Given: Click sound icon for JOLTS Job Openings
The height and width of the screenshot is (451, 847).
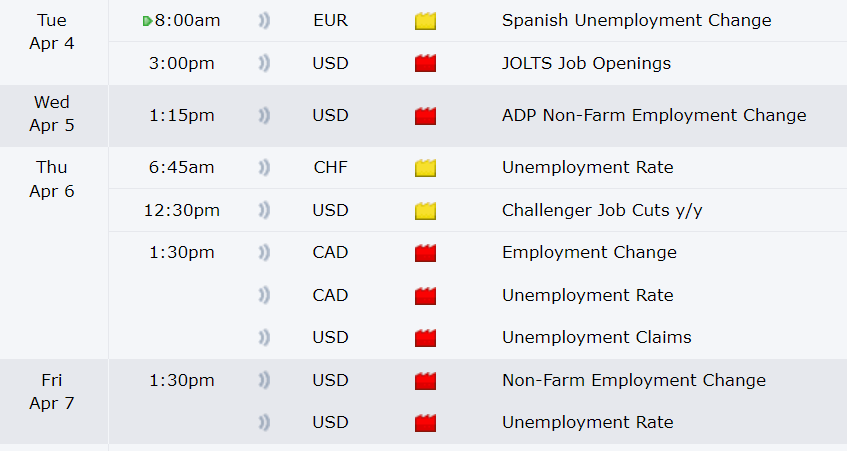Looking at the screenshot, I should pyautogui.click(x=264, y=64).
